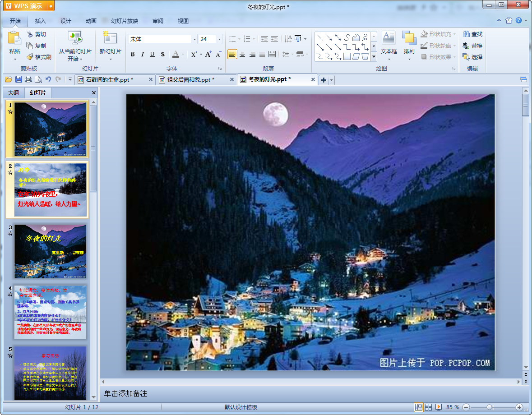Apply superscript with the X² icon
Screen dimensions: 532x415
tap(194, 54)
